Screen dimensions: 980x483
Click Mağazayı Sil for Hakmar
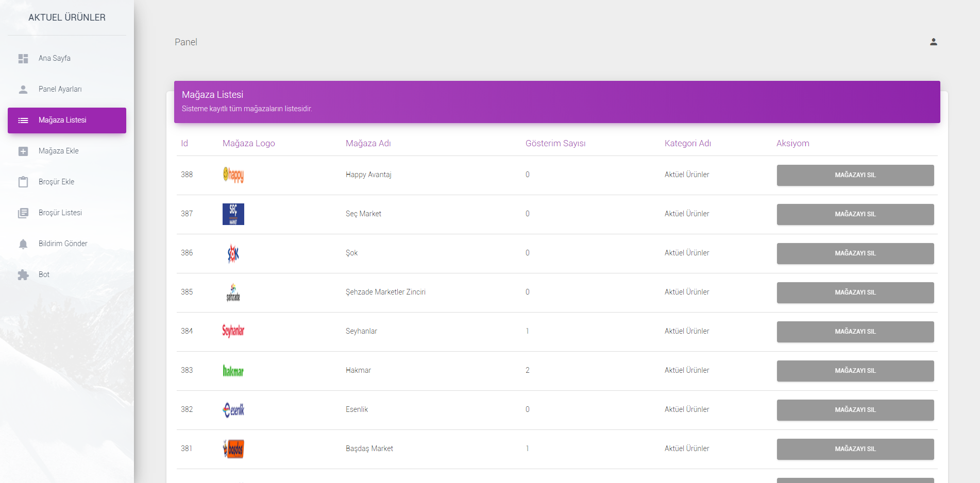pyautogui.click(x=855, y=371)
